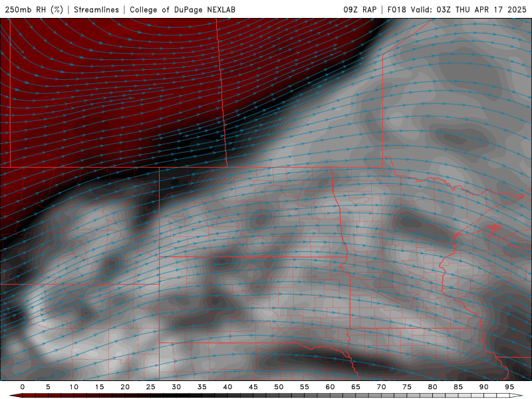This screenshot has height=399, width=532.
Task: Click the '250mb RH (%)' title text
Action: [34, 9]
